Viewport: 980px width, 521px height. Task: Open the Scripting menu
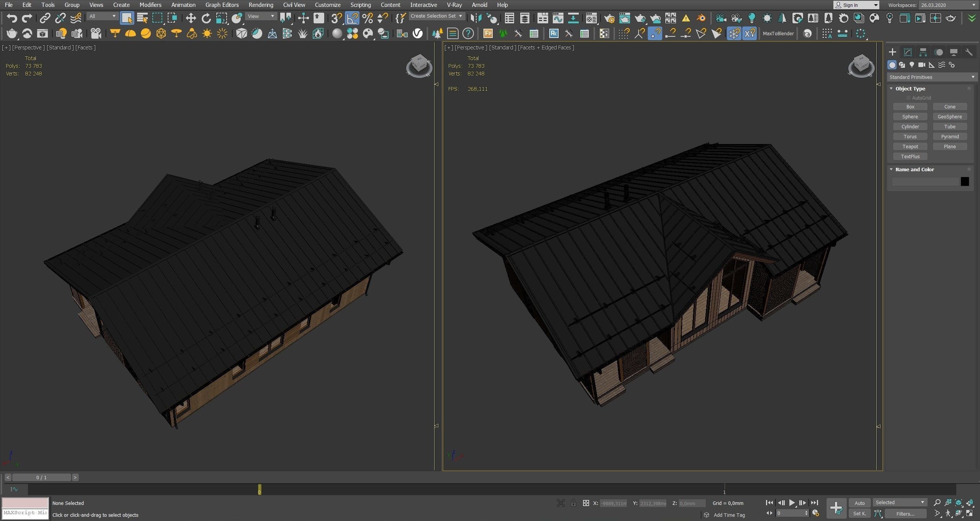[x=360, y=5]
